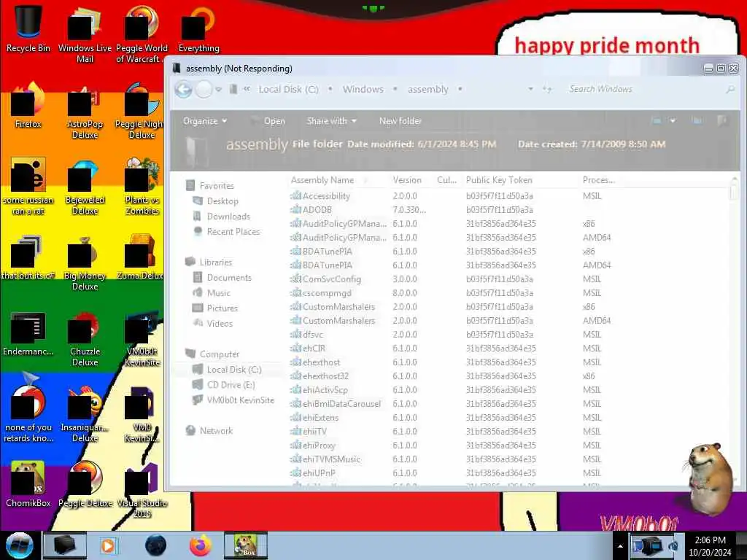Open Insaniquarium Deluxe desktop icon
The height and width of the screenshot is (560, 747).
[85, 414]
